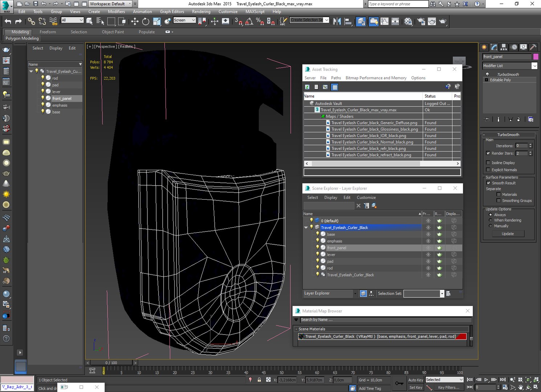Open the Rendering menu
Screen dimensions: 541x392
point(201,12)
